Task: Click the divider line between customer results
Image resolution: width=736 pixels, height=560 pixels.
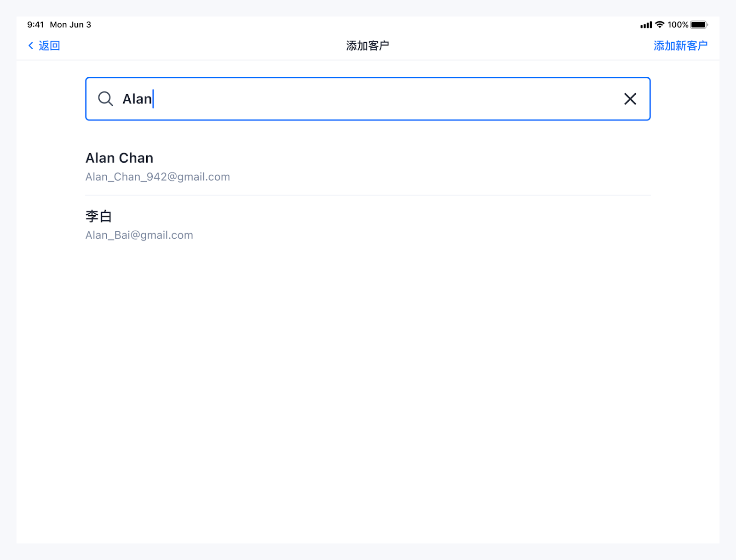Action: [368, 195]
